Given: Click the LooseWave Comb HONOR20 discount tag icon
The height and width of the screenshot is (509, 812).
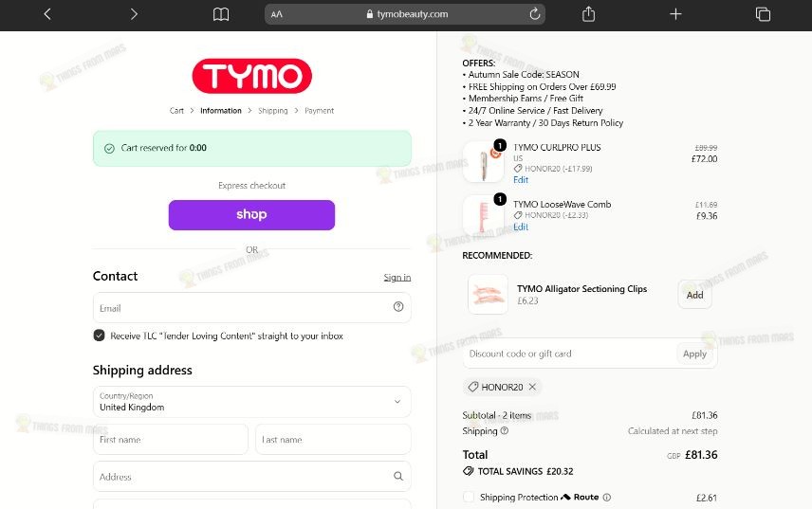Looking at the screenshot, I should pos(518,215).
